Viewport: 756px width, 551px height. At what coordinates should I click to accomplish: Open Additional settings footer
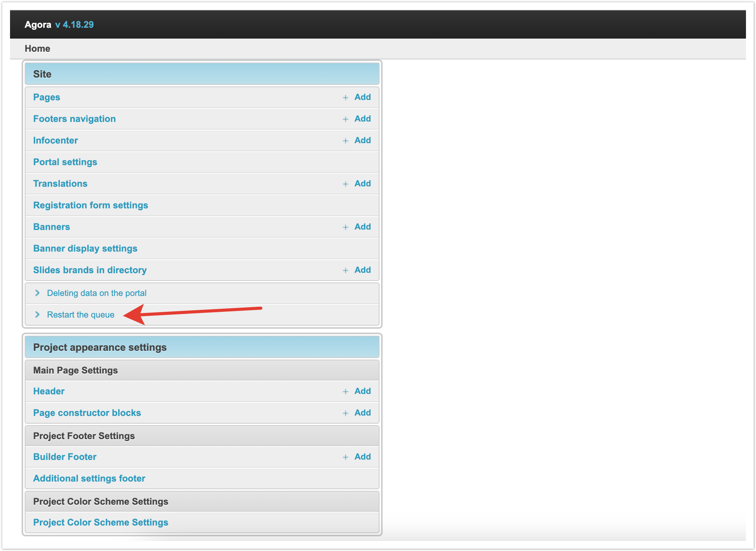89,478
